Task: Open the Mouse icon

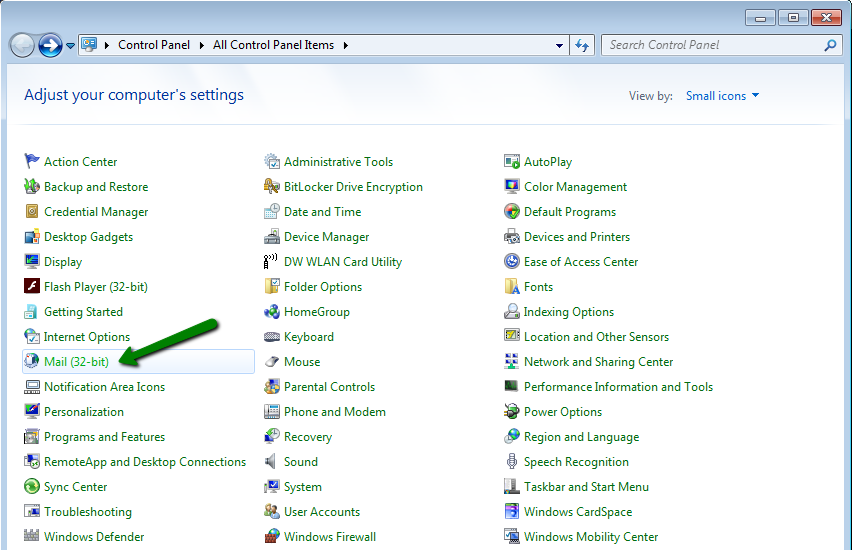Action: (x=272, y=361)
